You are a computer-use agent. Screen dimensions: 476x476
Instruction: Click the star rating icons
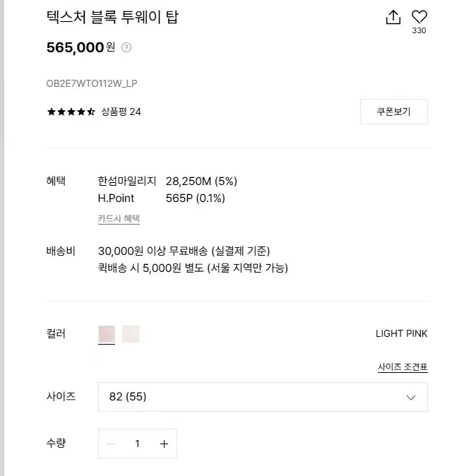click(71, 112)
